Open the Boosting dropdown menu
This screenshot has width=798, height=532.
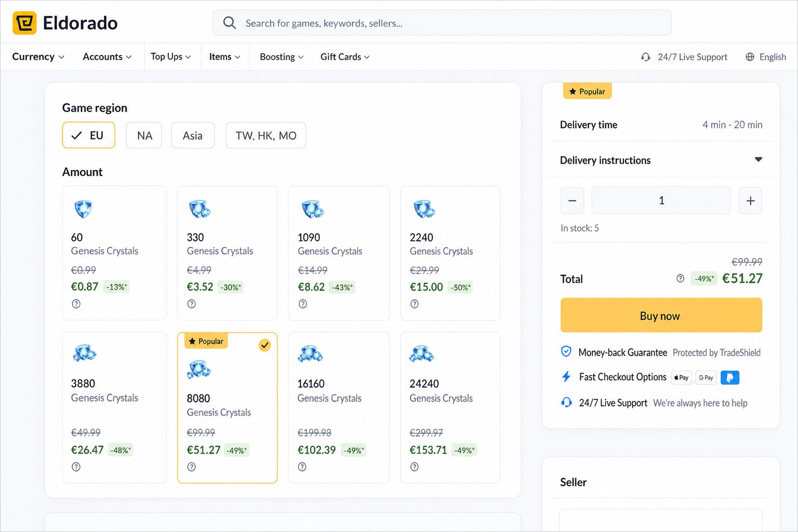[x=282, y=57]
